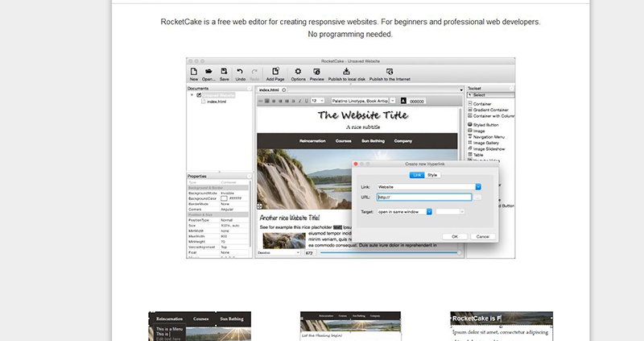The image size is (644, 341).
Task: Click Reincarnation in the page navigation menu
Action: click(x=312, y=141)
